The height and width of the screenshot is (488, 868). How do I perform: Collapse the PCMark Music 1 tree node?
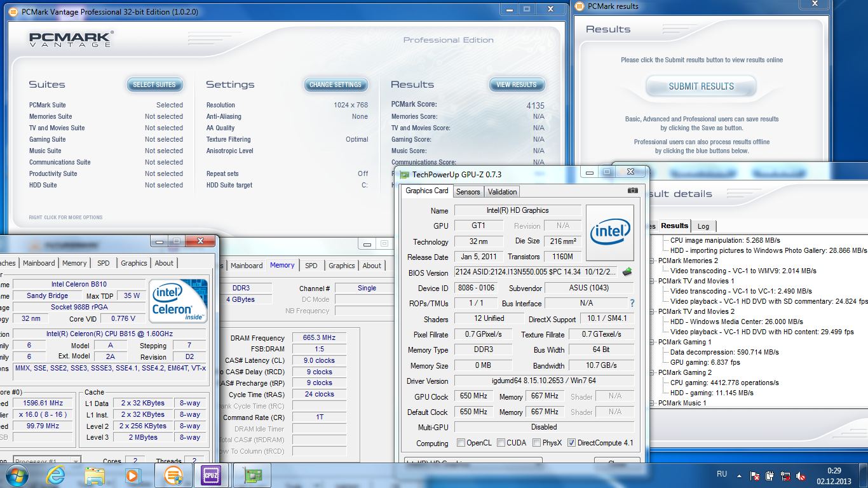point(653,403)
